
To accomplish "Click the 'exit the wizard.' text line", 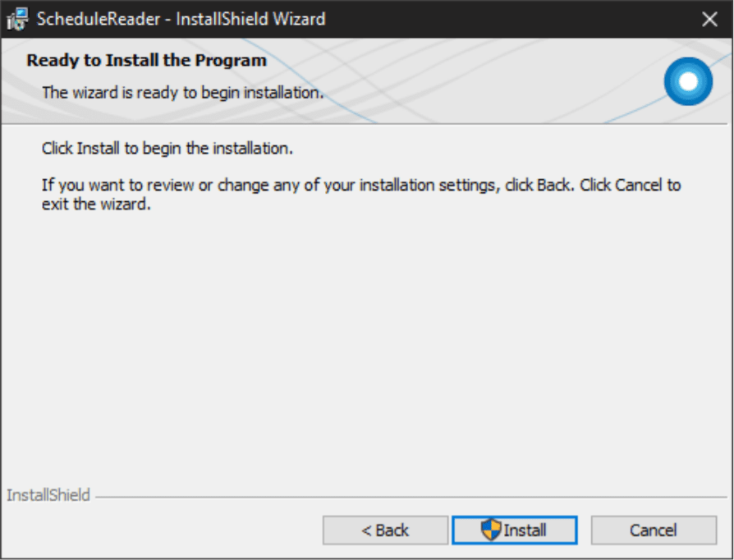I will point(96,204).
